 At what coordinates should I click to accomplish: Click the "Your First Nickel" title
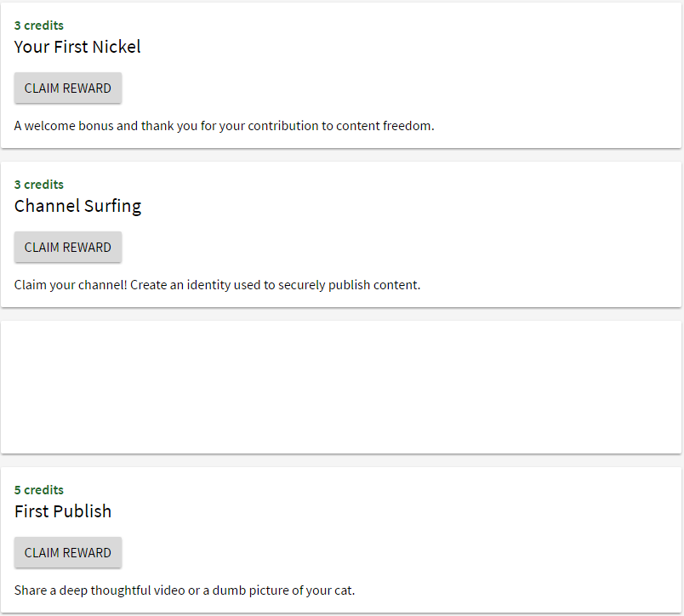77,47
